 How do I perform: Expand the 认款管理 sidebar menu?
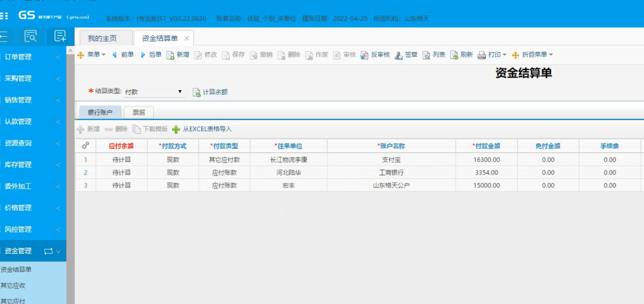(x=33, y=121)
